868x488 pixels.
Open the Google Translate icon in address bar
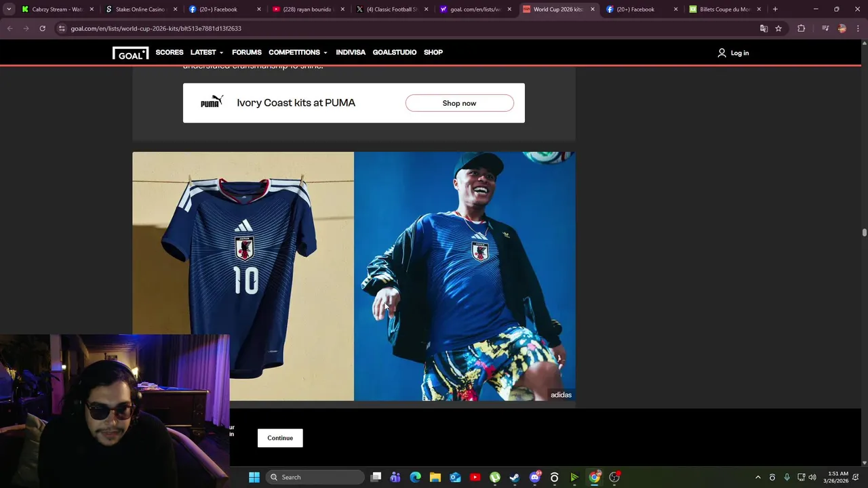click(x=764, y=28)
